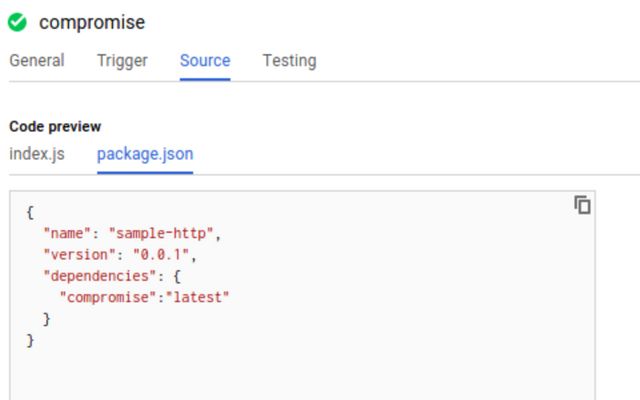Screen dimensions: 640x400
Task: Select the package.json file tab
Action: (x=145, y=154)
